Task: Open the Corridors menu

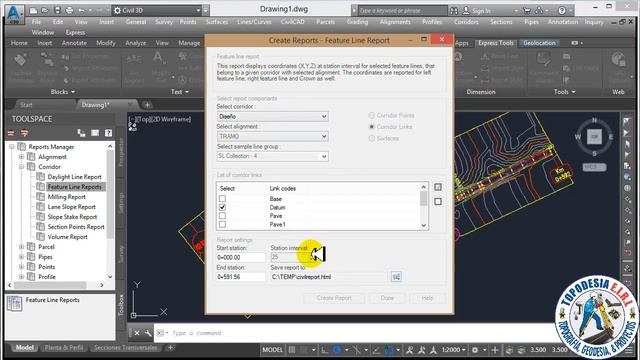Action: coord(466,22)
